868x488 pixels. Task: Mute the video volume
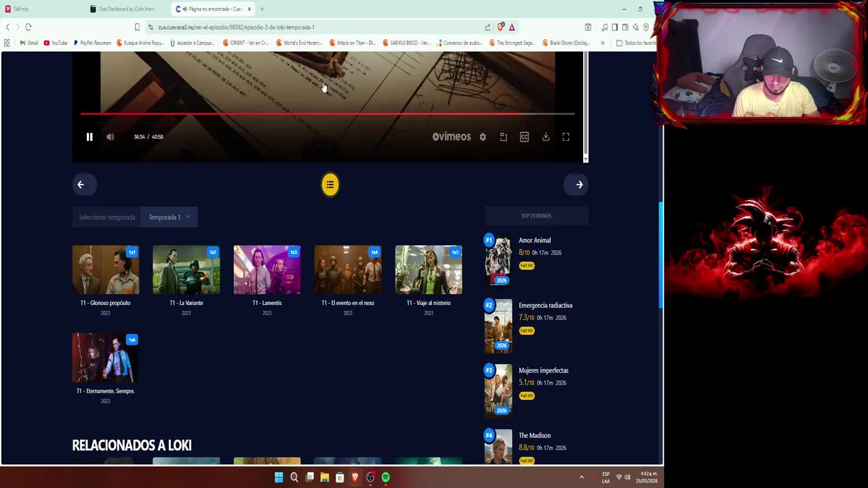[x=110, y=137]
